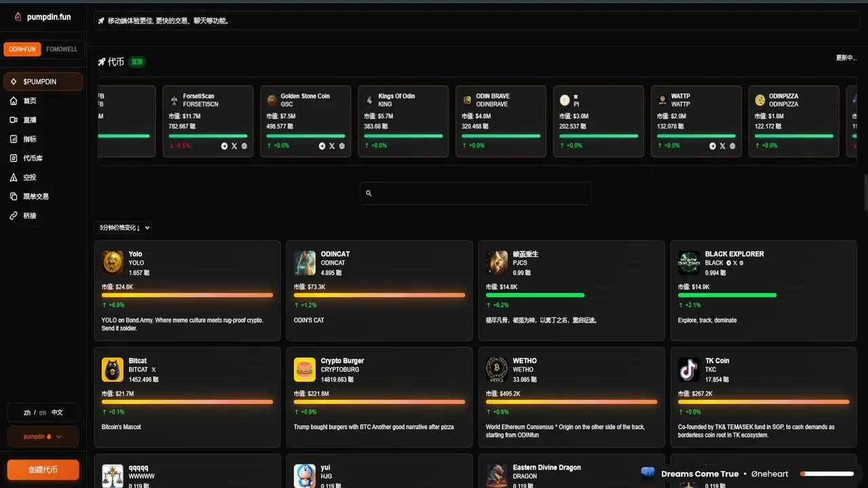Click the yui Doraemon avatar
The height and width of the screenshot is (488, 868).
[304, 476]
